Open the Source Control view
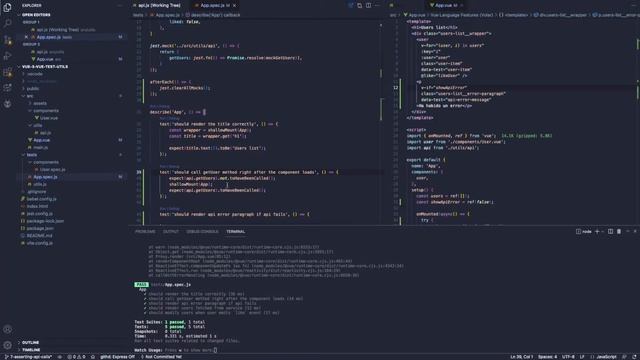Screen dimensions: 640x360 pyautogui.click(x=7, y=40)
